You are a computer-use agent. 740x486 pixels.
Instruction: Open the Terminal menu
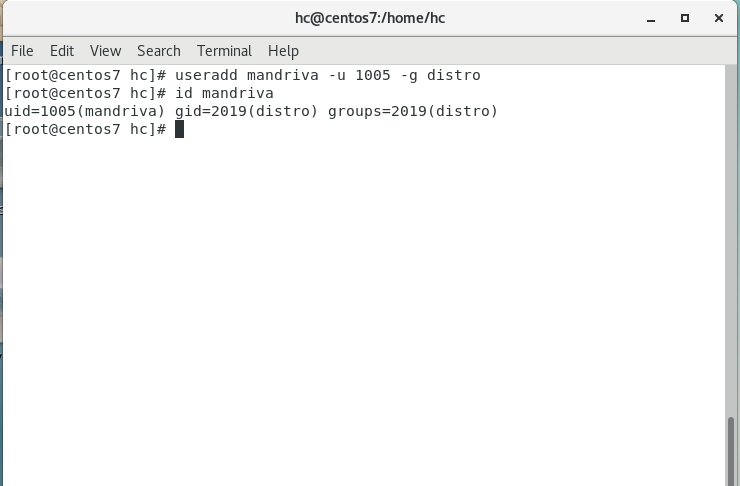(x=224, y=50)
